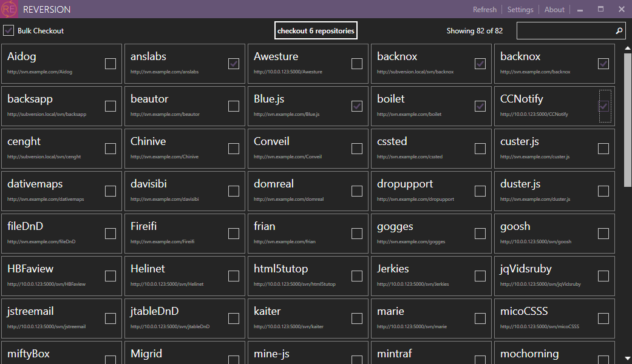
Task: Tick the backsapp repository checkbox
Action: click(x=110, y=106)
